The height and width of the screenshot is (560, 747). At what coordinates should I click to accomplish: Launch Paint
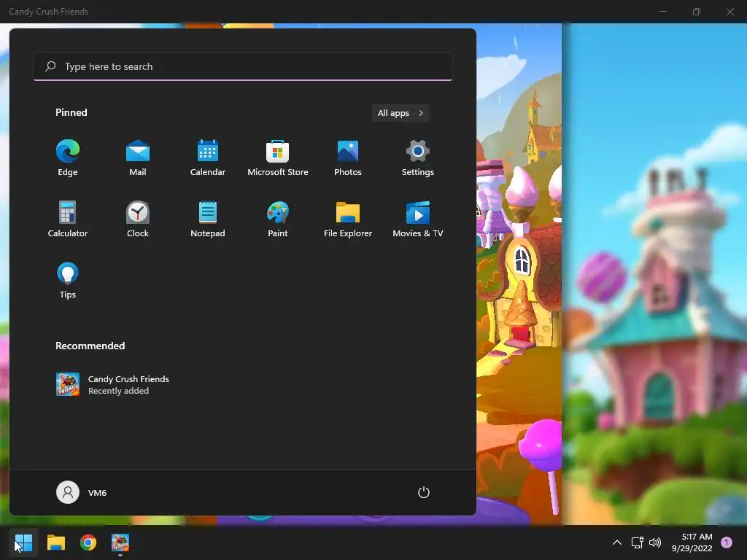tap(278, 219)
